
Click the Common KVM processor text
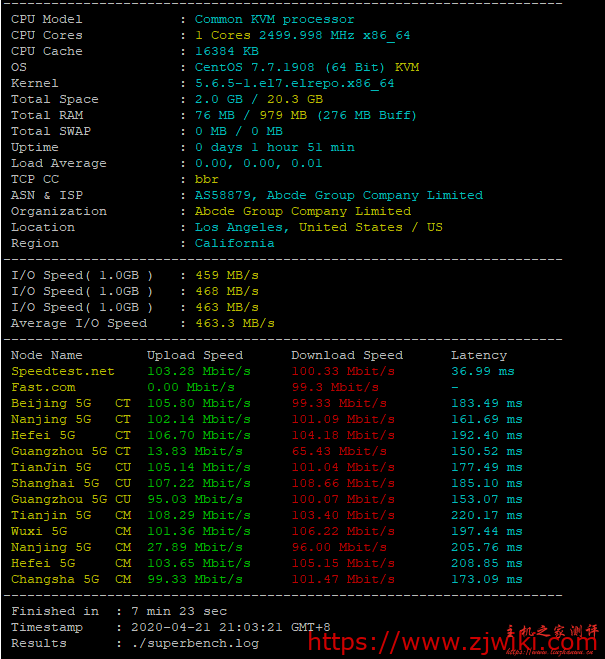274,19
